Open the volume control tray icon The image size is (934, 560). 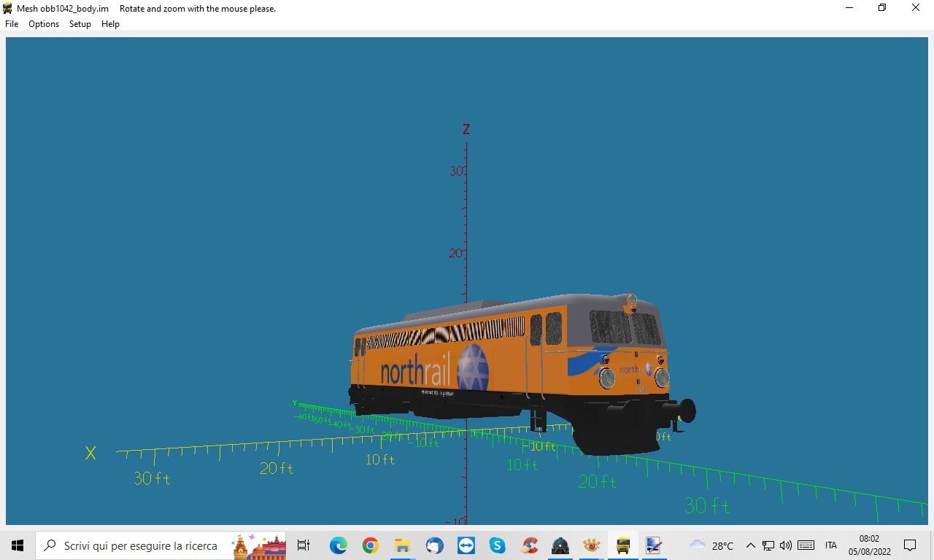(x=786, y=545)
